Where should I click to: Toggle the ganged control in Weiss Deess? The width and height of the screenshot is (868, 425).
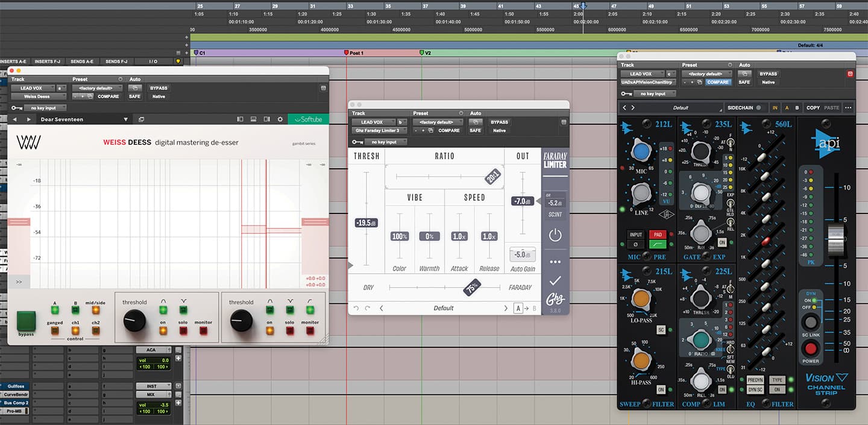click(55, 330)
